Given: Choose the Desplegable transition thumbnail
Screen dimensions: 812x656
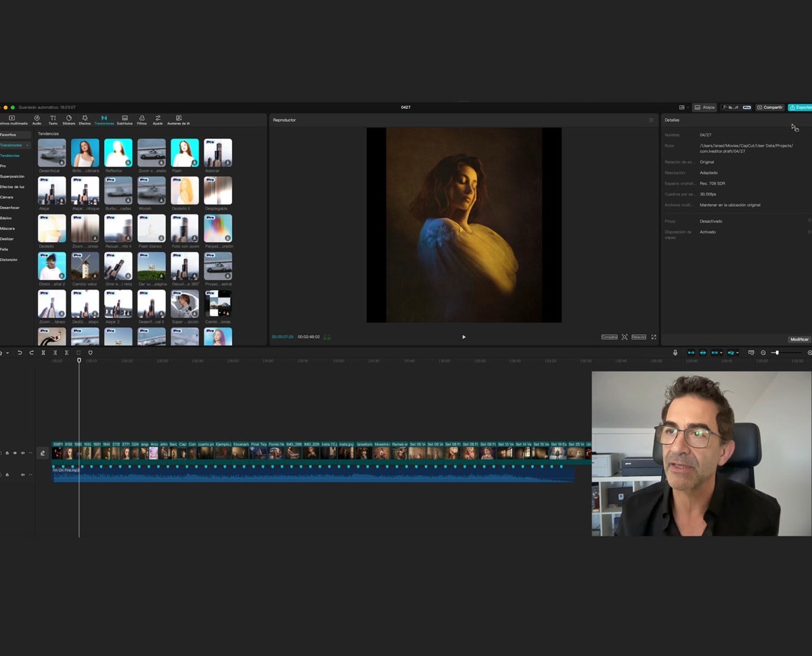Looking at the screenshot, I should (x=218, y=191).
